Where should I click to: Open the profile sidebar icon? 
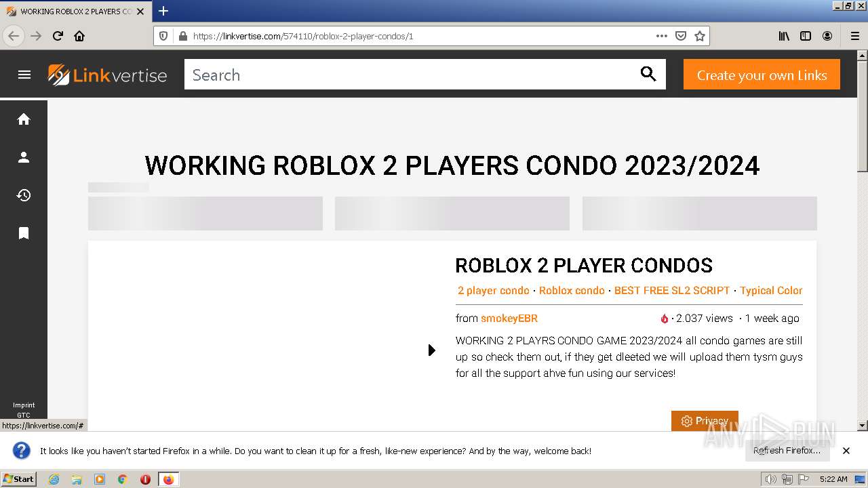click(x=24, y=157)
